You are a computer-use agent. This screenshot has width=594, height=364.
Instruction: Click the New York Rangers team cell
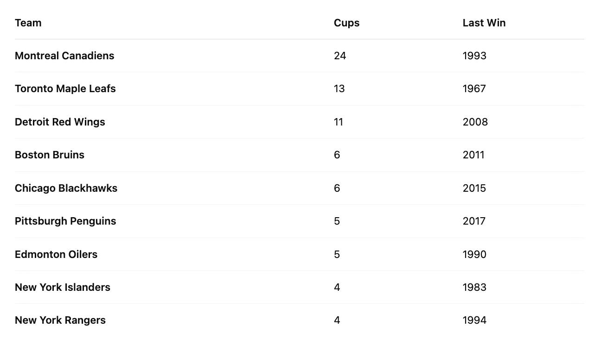[60, 320]
